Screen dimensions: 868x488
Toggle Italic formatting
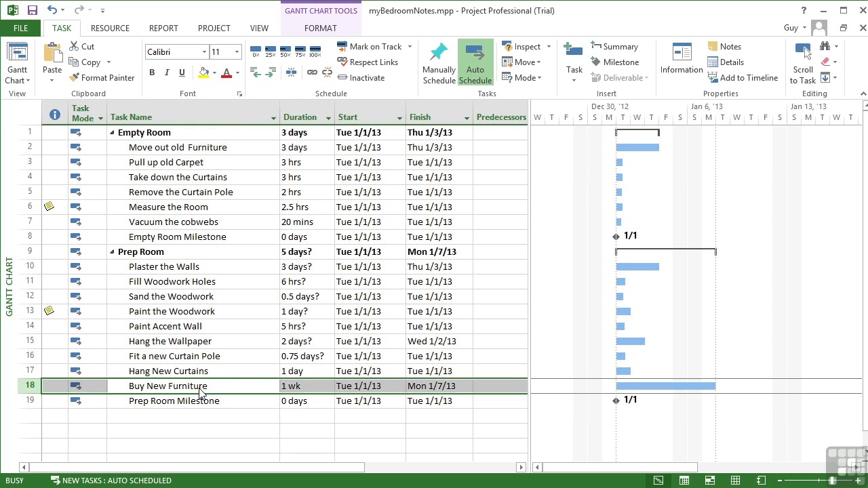[x=167, y=73]
